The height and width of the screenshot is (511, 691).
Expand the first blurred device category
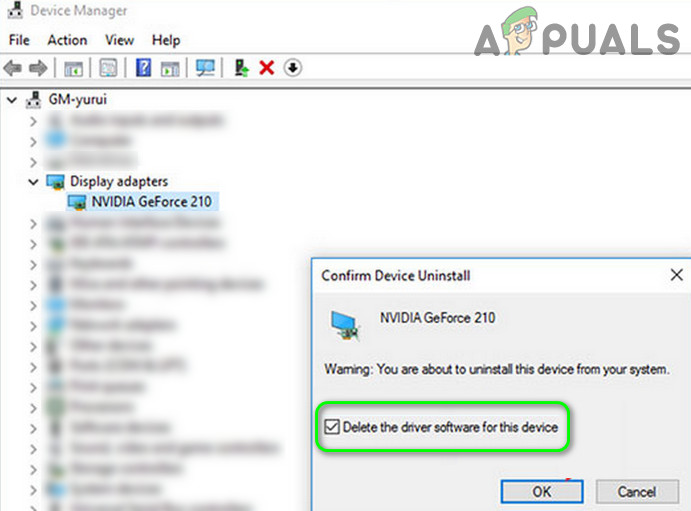pyautogui.click(x=33, y=121)
